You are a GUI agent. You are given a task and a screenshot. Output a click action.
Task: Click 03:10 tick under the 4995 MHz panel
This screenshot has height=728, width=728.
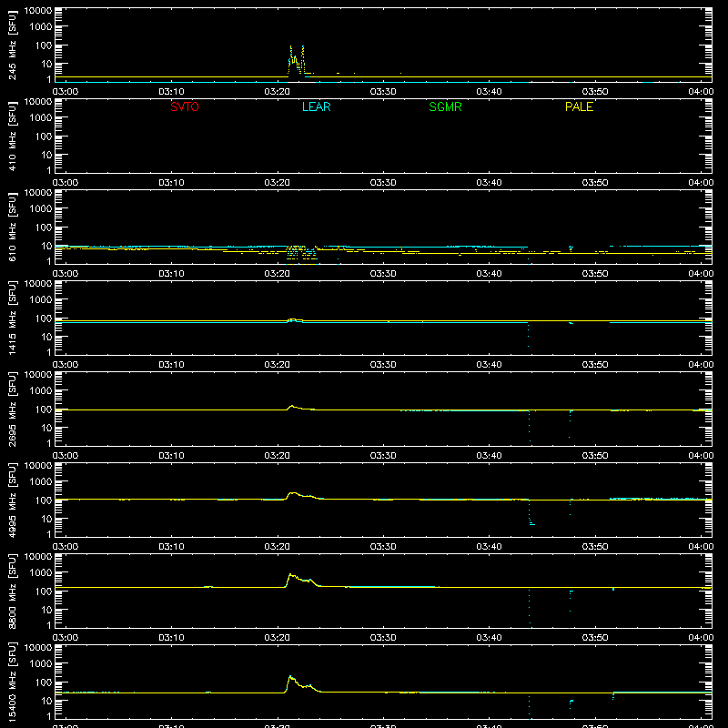pos(171,547)
